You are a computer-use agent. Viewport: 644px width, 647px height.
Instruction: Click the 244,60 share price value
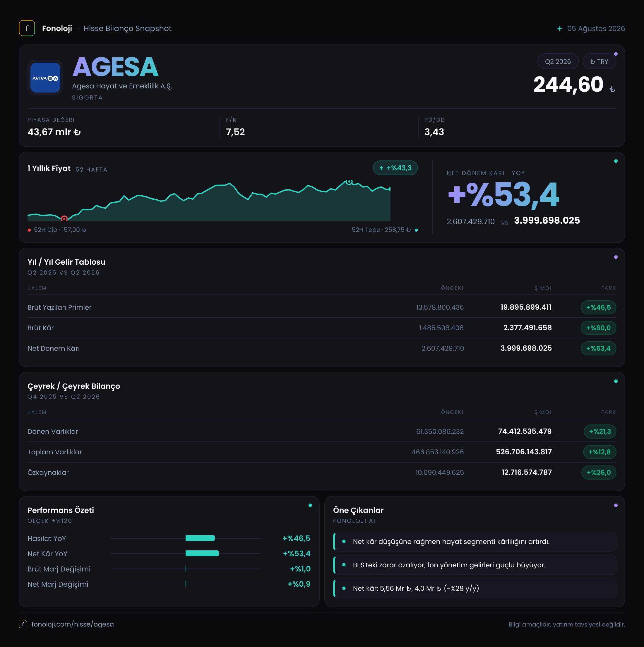568,84
